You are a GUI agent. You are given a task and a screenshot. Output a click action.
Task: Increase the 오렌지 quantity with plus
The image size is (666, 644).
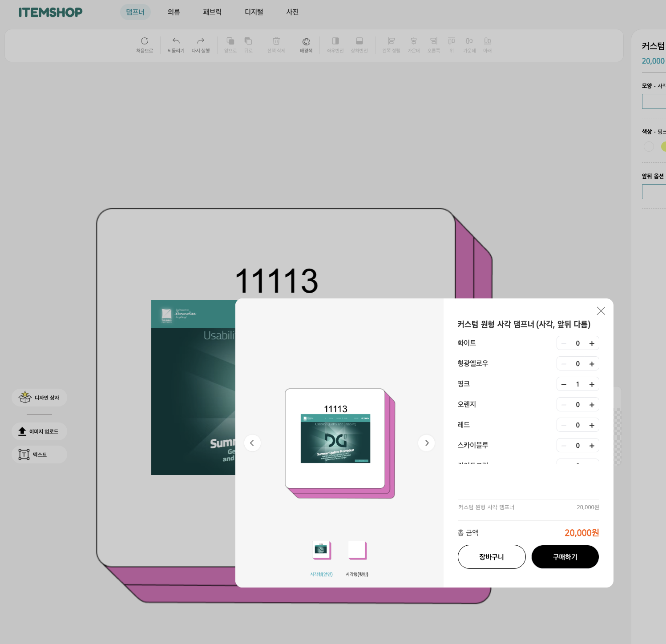[x=592, y=405]
